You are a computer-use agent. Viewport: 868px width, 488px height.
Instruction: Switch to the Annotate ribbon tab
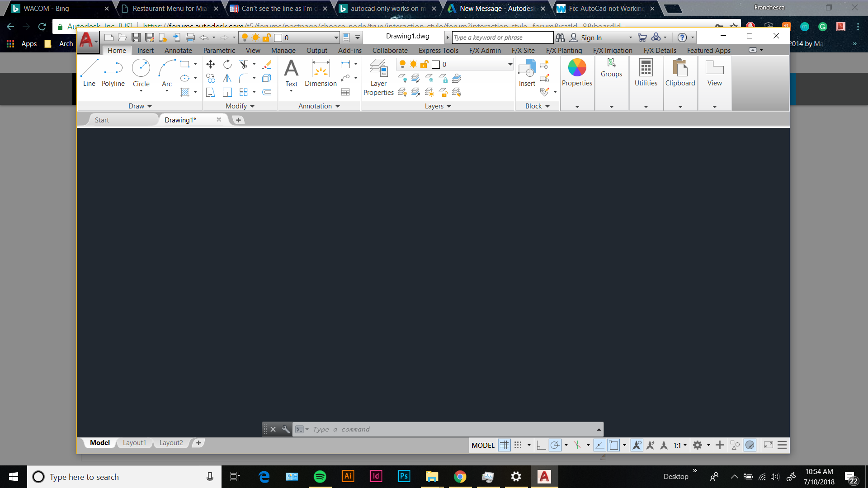click(x=178, y=51)
